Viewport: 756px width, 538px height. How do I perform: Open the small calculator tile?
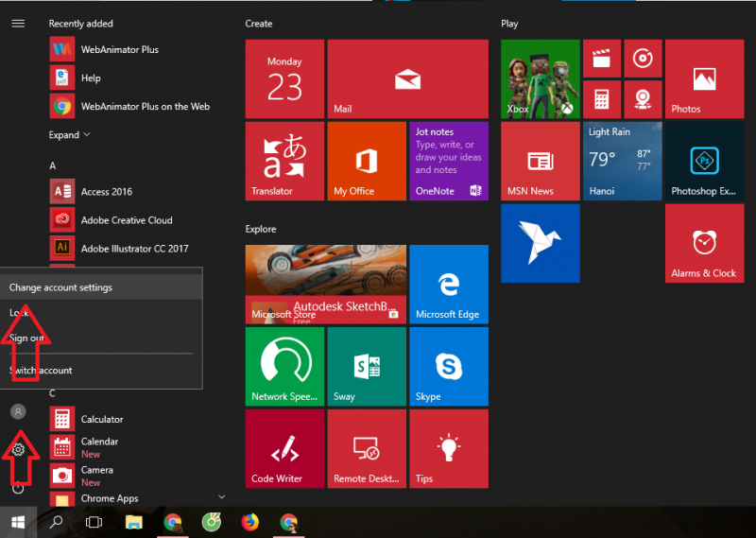(602, 99)
